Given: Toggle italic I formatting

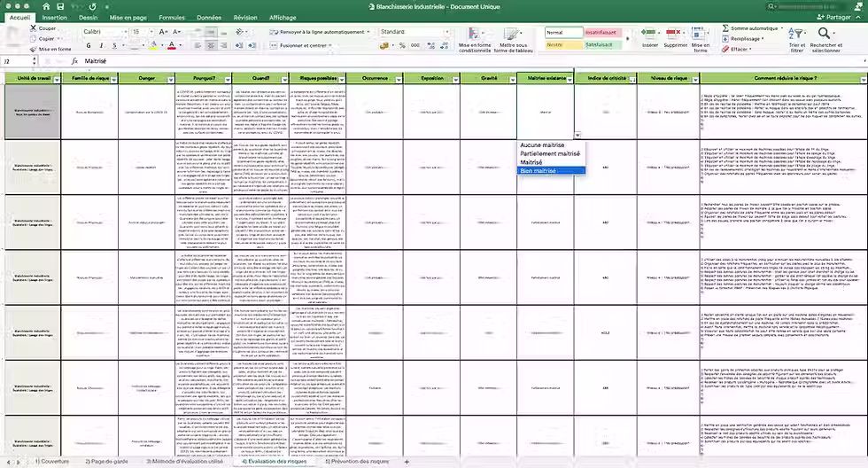Looking at the screenshot, I should pyautogui.click(x=101, y=45).
